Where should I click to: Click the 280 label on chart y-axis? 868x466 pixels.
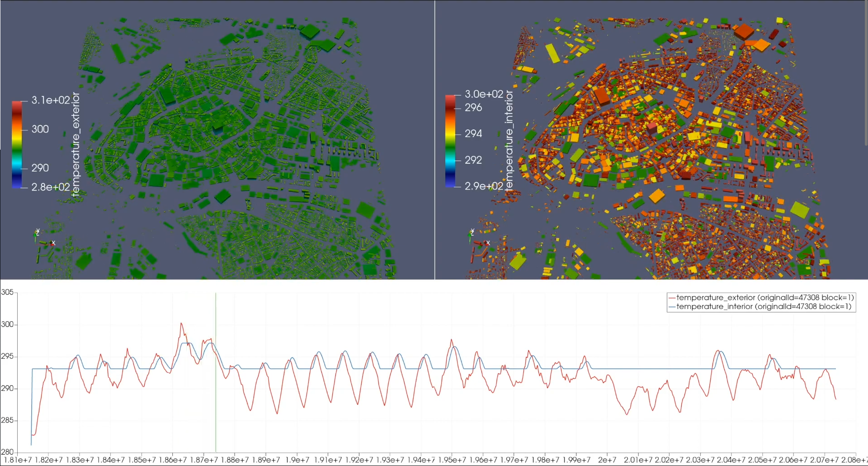7,452
